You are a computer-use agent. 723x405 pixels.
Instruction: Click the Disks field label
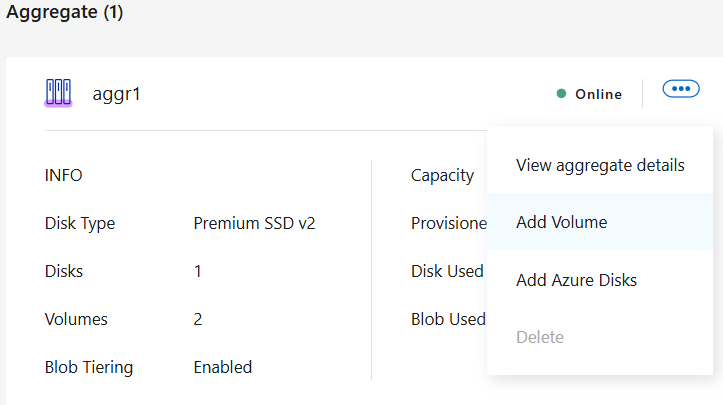64,271
